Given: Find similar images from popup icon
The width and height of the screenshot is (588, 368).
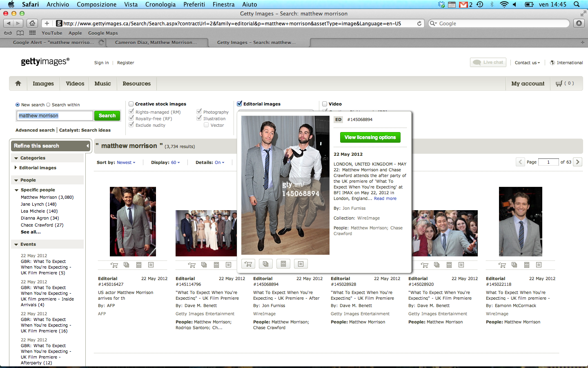Looking at the screenshot, I should pyautogui.click(x=301, y=264).
